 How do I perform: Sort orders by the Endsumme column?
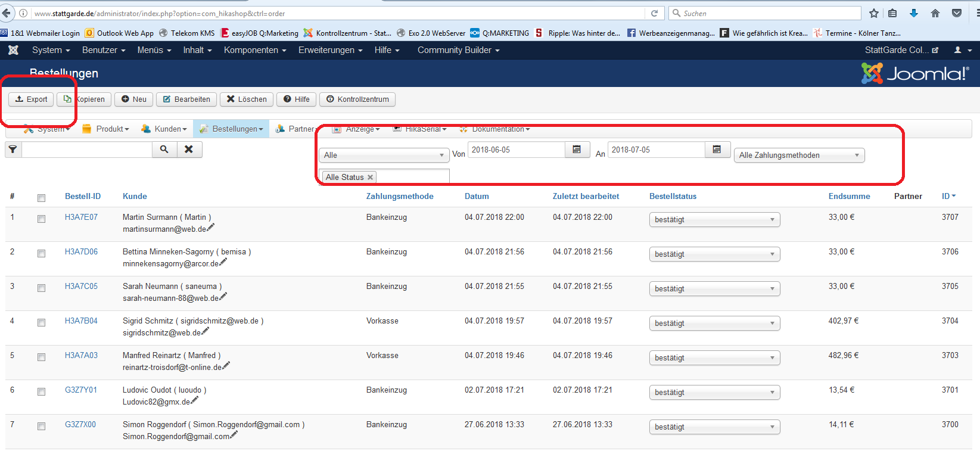click(849, 196)
